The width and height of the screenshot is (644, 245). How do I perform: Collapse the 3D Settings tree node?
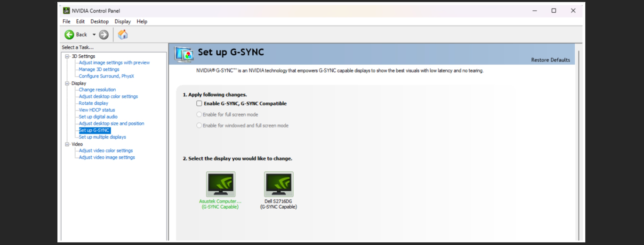[67, 56]
